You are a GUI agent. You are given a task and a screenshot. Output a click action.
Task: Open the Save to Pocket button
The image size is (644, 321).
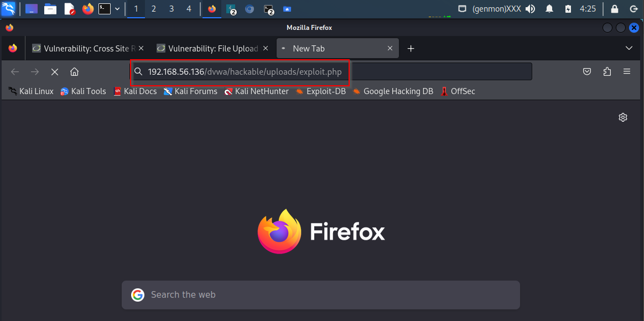[x=588, y=72]
